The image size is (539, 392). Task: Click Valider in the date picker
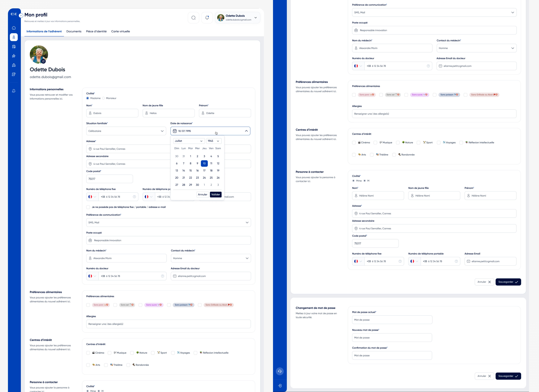[x=216, y=195]
